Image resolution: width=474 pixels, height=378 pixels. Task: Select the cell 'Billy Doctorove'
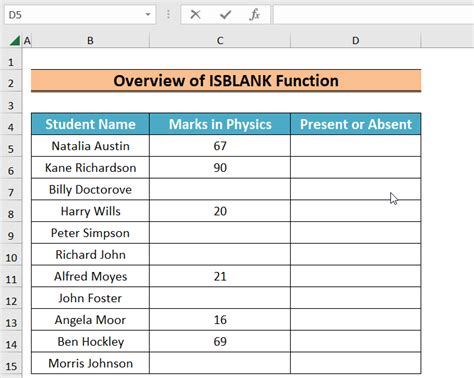click(x=90, y=189)
